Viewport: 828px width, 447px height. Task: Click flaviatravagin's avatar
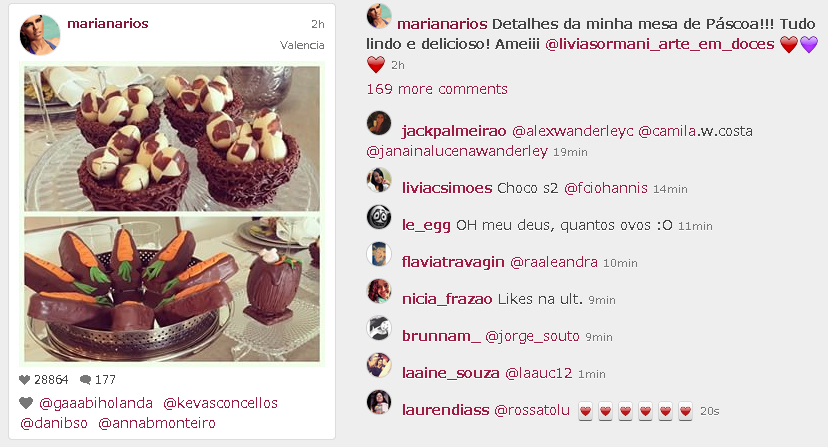(x=379, y=254)
